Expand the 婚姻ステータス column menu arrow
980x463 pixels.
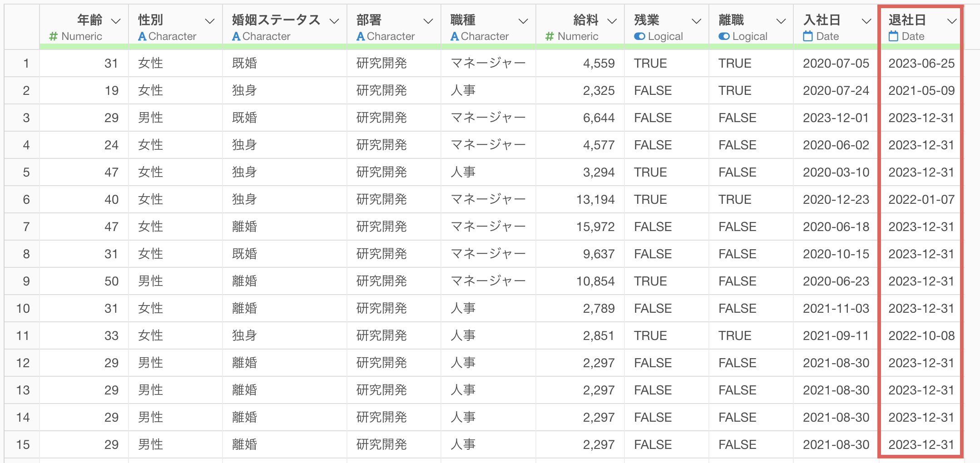[x=334, y=21]
